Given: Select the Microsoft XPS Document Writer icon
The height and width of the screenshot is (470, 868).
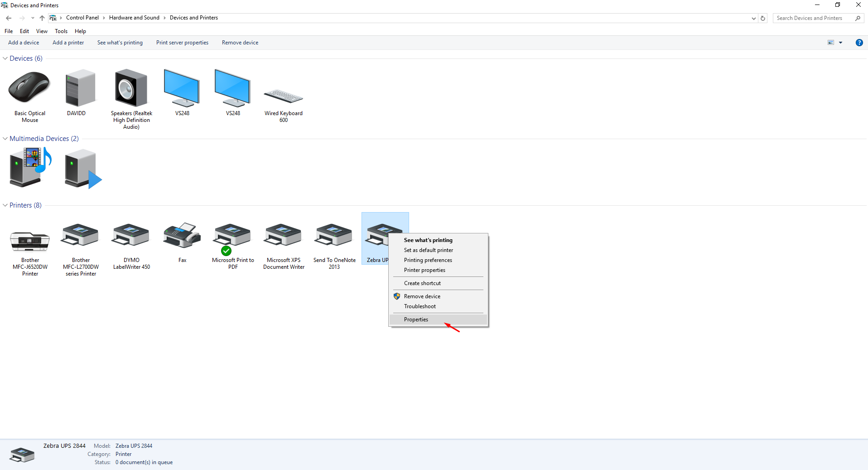Looking at the screenshot, I should tap(284, 235).
